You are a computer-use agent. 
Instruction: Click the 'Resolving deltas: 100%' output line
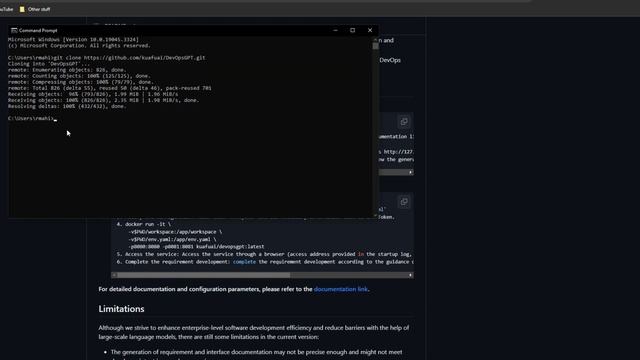click(x=67, y=106)
